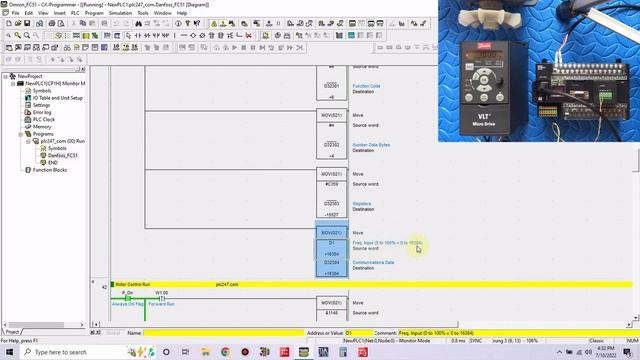Click the diagram scroll down arrow
The height and width of the screenshot is (360, 640).
(x=636, y=318)
